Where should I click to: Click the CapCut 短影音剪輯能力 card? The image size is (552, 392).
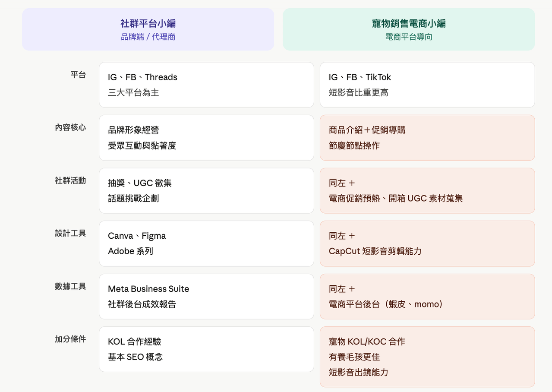427,243
